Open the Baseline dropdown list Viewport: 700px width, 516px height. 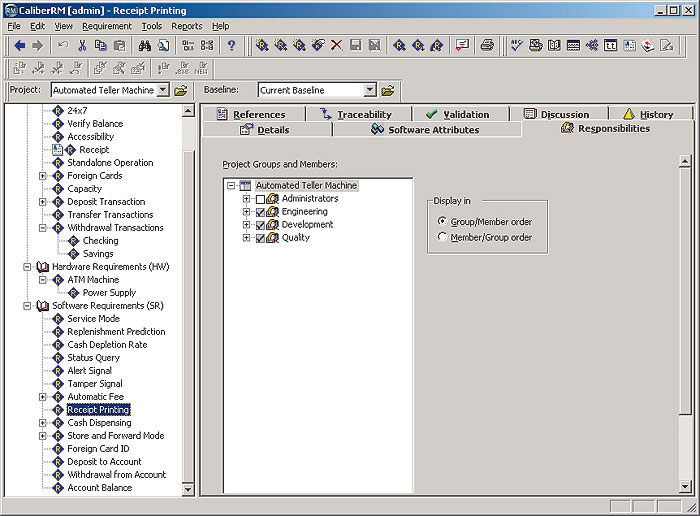click(370, 90)
